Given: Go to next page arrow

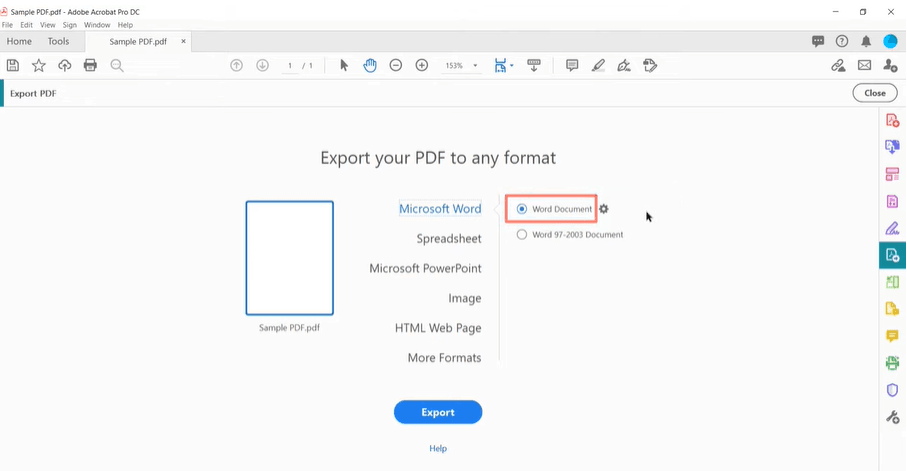Looking at the screenshot, I should [263, 65].
